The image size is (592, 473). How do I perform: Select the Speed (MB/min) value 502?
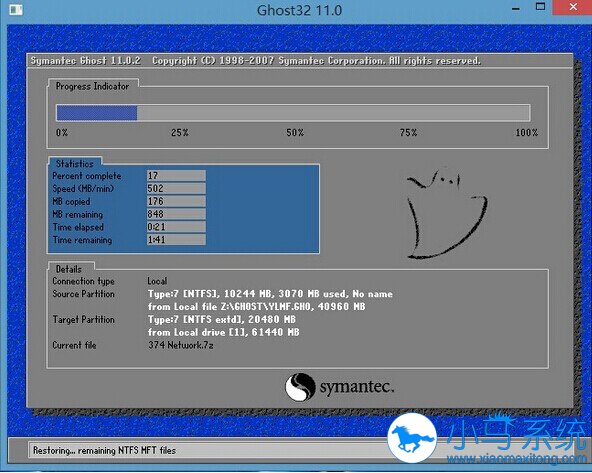[176, 188]
